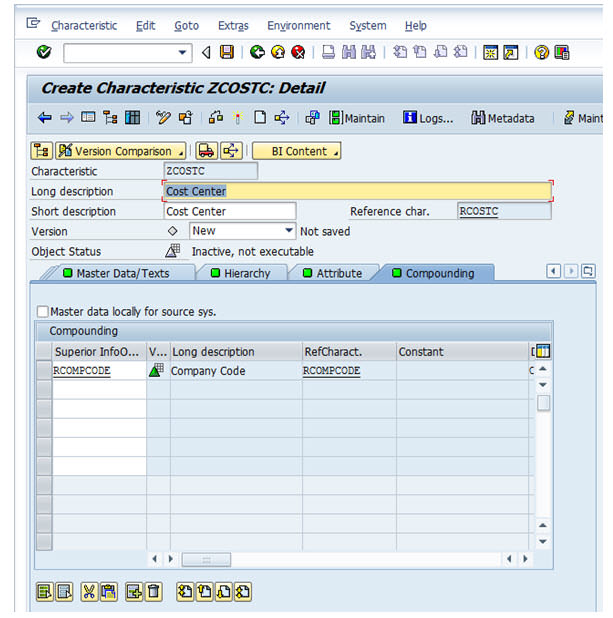Click the cut scissors icon below table

(89, 591)
